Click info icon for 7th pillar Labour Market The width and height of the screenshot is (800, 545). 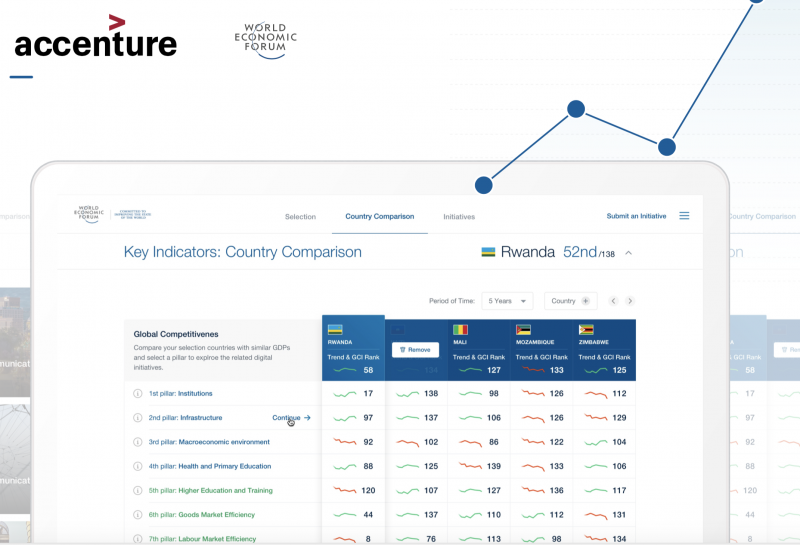(137, 539)
